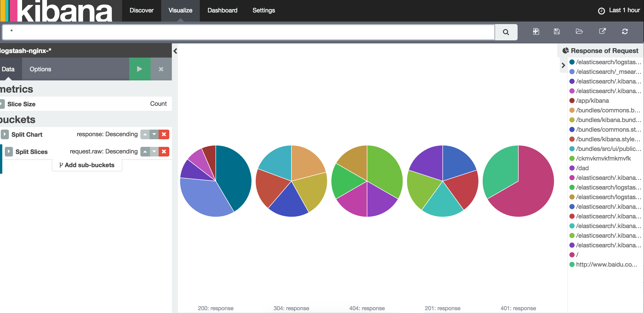Remove the Split Slices bucket with red X
The width and height of the screenshot is (644, 313).
coord(164,151)
